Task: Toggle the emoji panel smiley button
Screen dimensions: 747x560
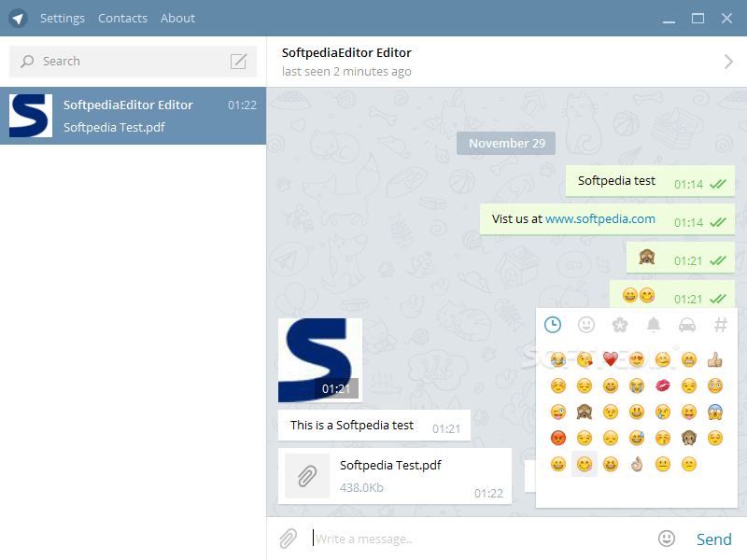Action: [667, 539]
